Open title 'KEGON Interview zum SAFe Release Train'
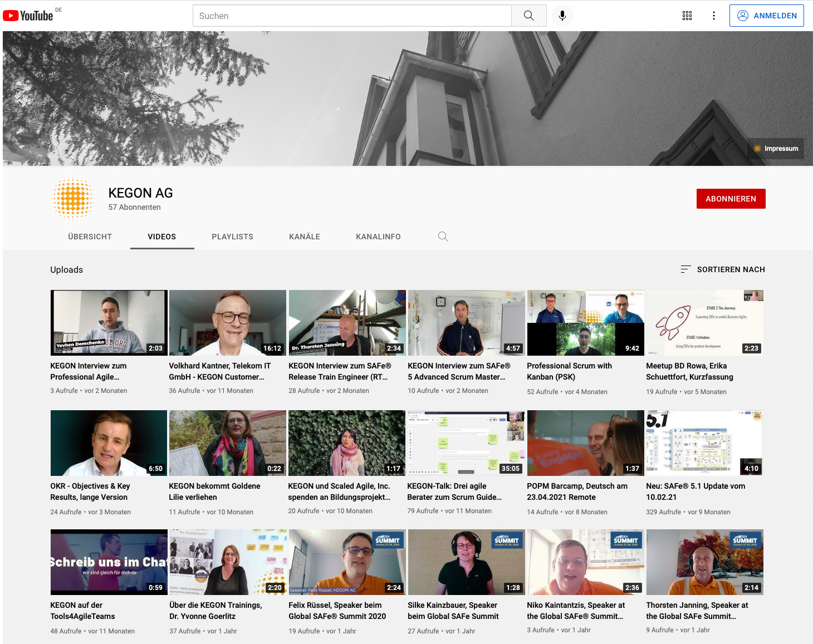Screen dimensions: 813x644 click(x=340, y=371)
